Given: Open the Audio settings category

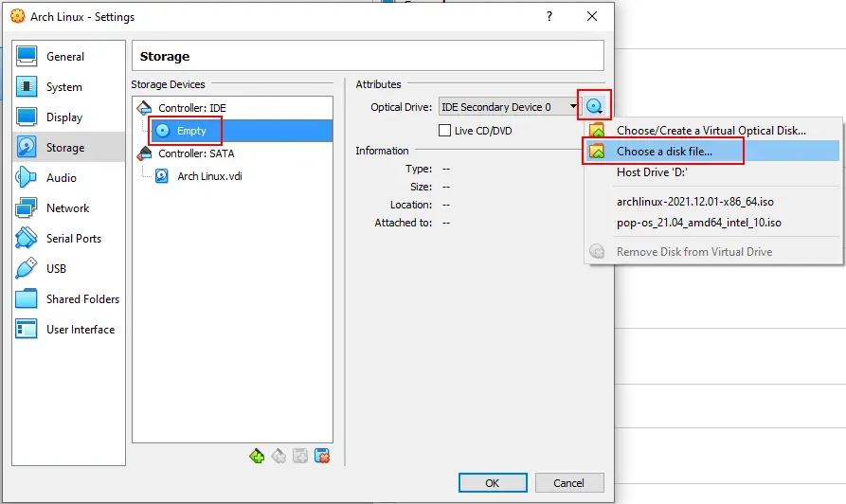Looking at the screenshot, I should 62,178.
